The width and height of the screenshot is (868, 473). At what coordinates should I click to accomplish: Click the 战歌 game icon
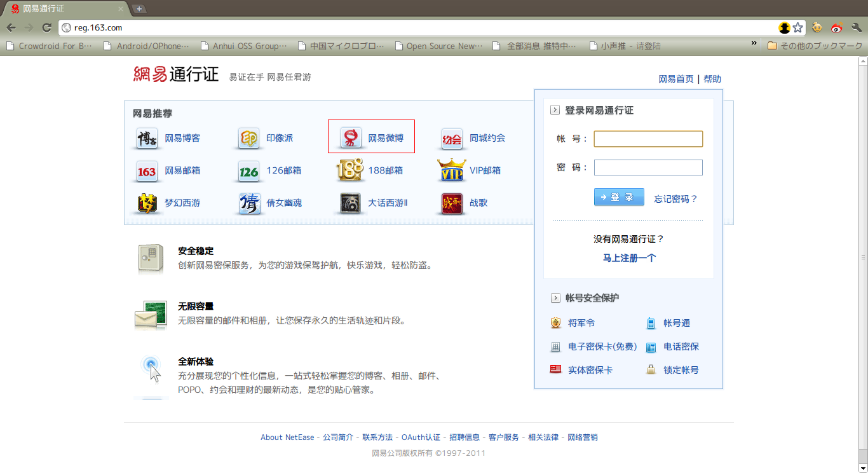pyautogui.click(x=452, y=203)
